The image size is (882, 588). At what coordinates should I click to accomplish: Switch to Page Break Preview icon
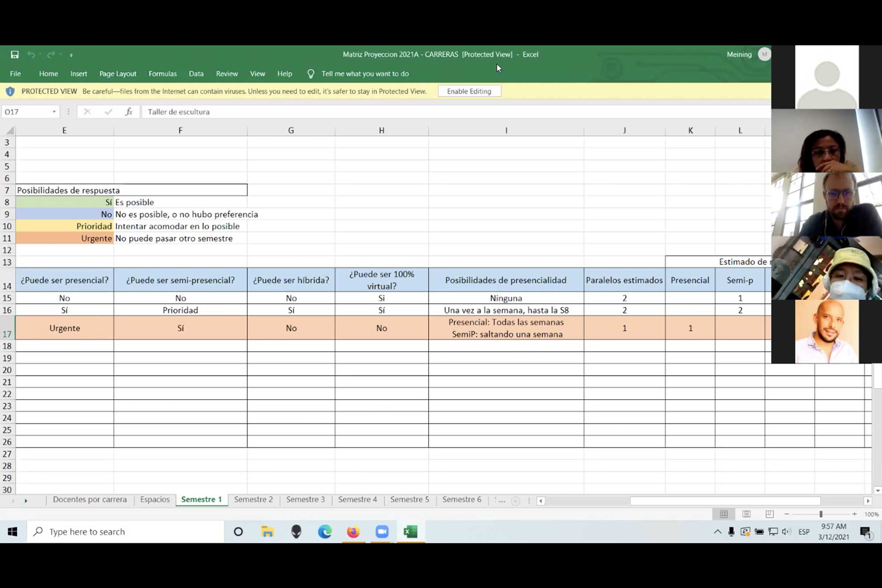click(769, 514)
